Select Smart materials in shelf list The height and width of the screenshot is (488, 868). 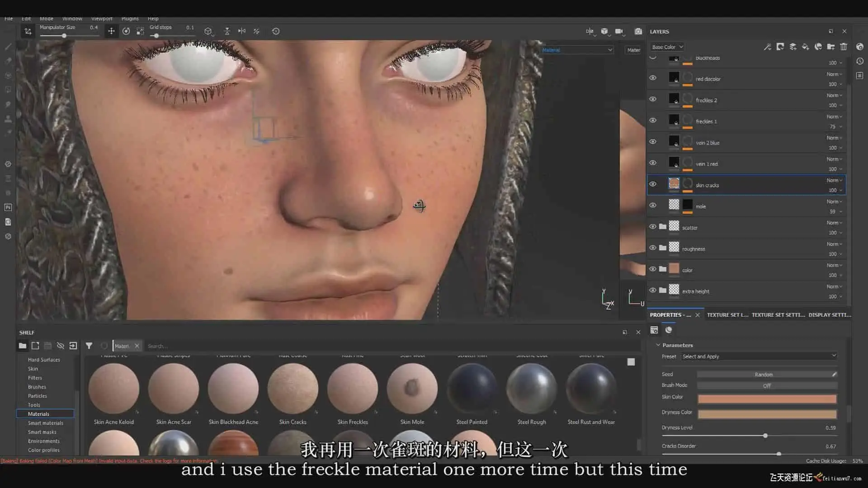(46, 423)
